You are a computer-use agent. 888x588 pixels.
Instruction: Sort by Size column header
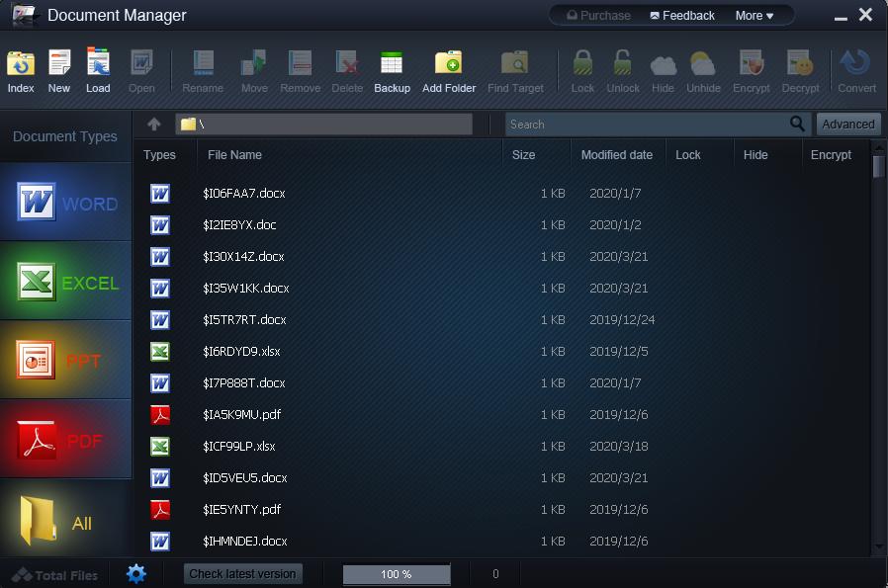(523, 155)
